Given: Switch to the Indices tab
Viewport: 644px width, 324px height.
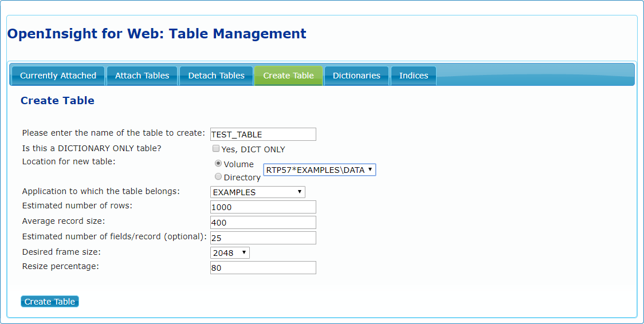Looking at the screenshot, I should 414,76.
